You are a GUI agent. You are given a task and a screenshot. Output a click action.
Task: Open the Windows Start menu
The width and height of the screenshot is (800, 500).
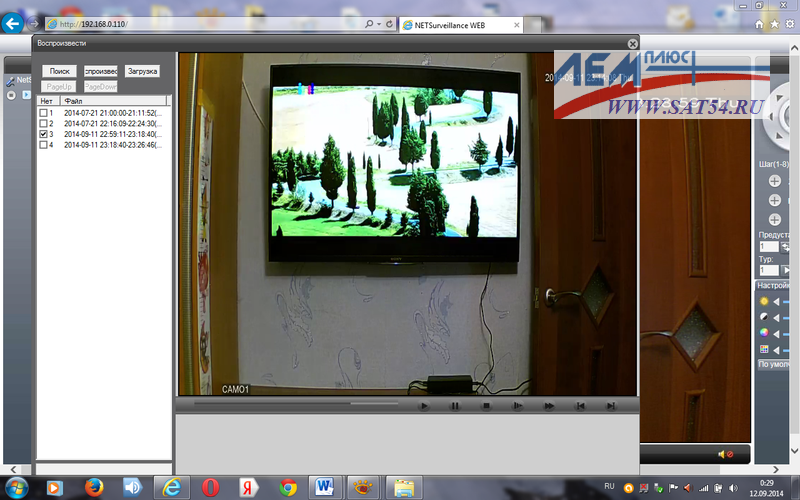[16, 488]
